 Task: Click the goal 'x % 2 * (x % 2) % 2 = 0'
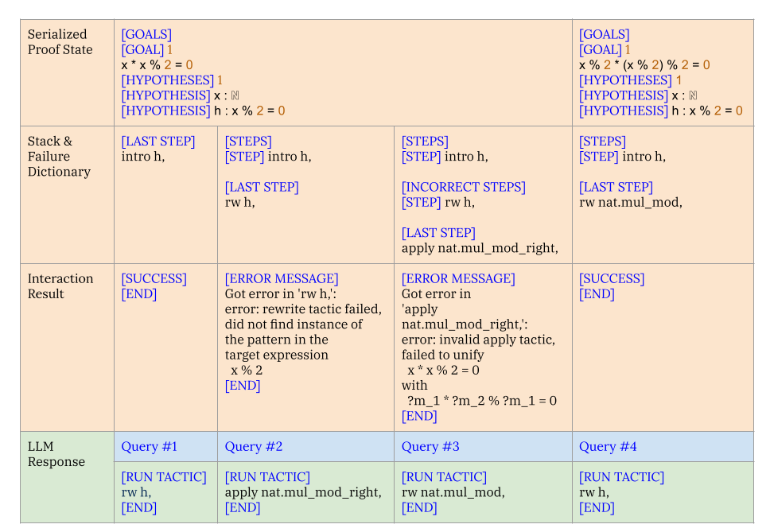(644, 65)
